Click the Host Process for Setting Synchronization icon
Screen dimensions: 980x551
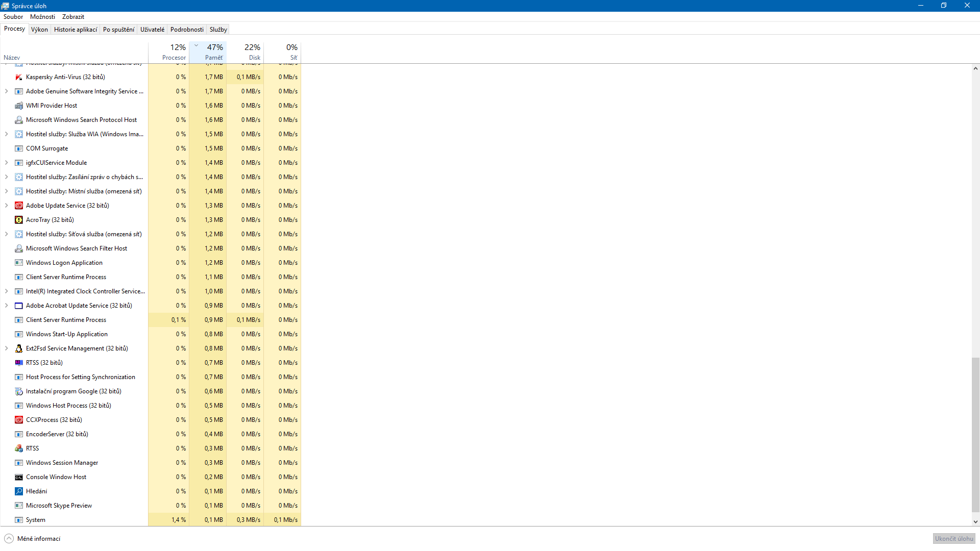(19, 377)
